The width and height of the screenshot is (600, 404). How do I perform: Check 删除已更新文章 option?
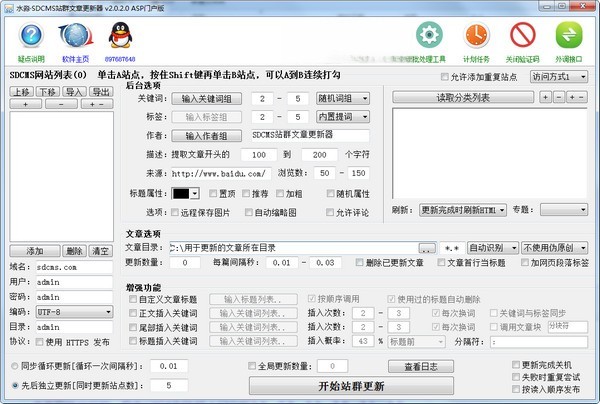(x=359, y=262)
